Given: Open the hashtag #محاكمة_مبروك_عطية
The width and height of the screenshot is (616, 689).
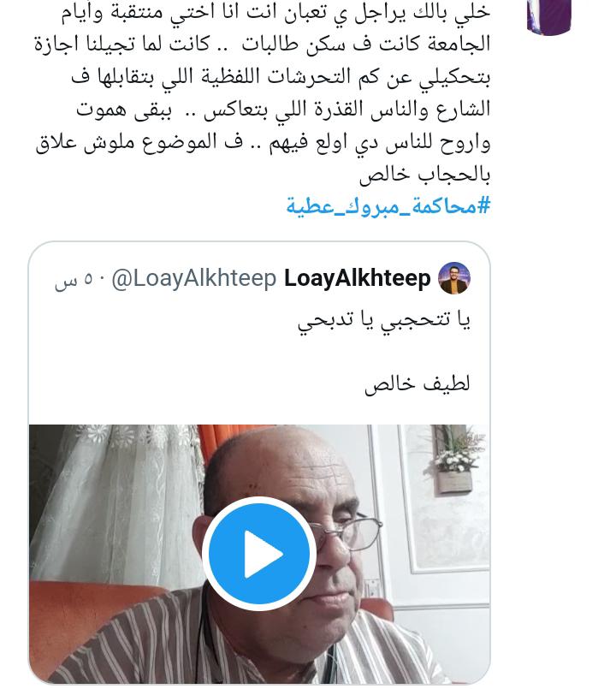Looking at the screenshot, I should 388,205.
